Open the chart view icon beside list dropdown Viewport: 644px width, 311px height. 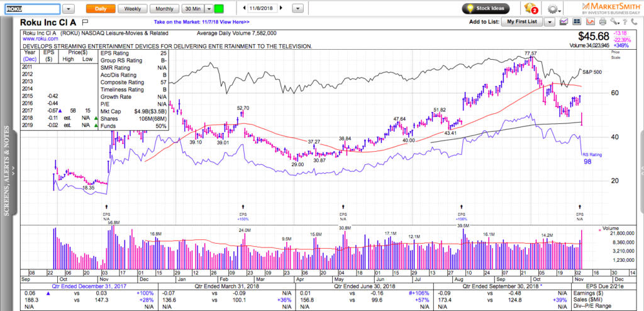(x=564, y=22)
